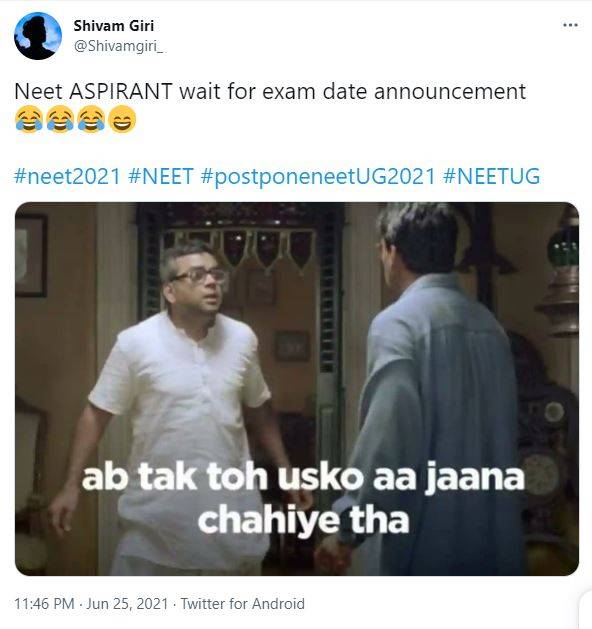The width and height of the screenshot is (592, 629).
Task: Open the #NEET hashtag
Action: (161, 176)
